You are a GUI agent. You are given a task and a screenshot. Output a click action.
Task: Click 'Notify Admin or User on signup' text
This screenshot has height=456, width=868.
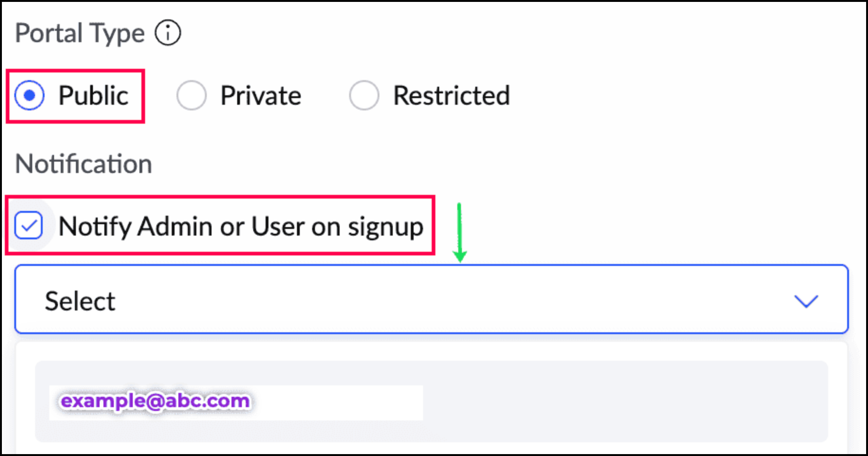[x=240, y=226]
